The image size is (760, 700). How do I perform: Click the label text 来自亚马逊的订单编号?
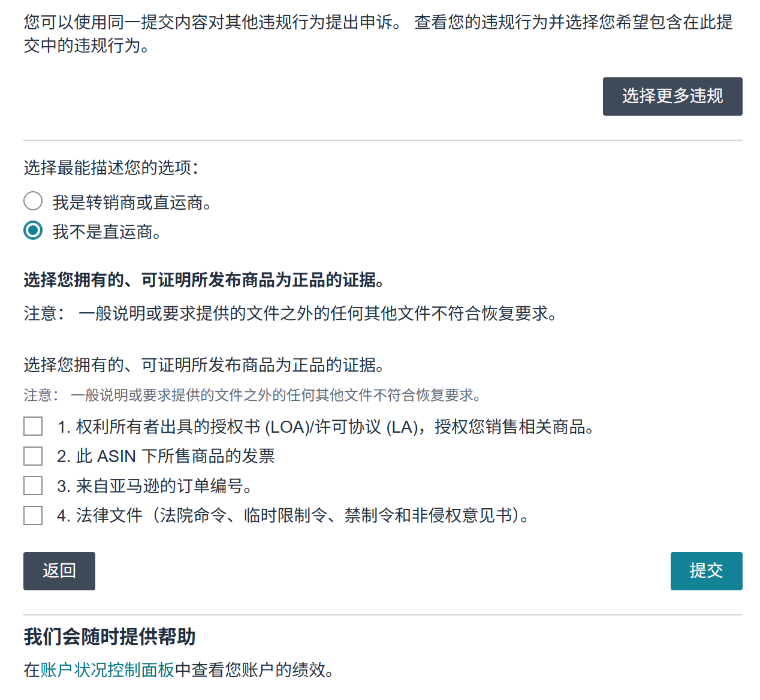point(155,486)
